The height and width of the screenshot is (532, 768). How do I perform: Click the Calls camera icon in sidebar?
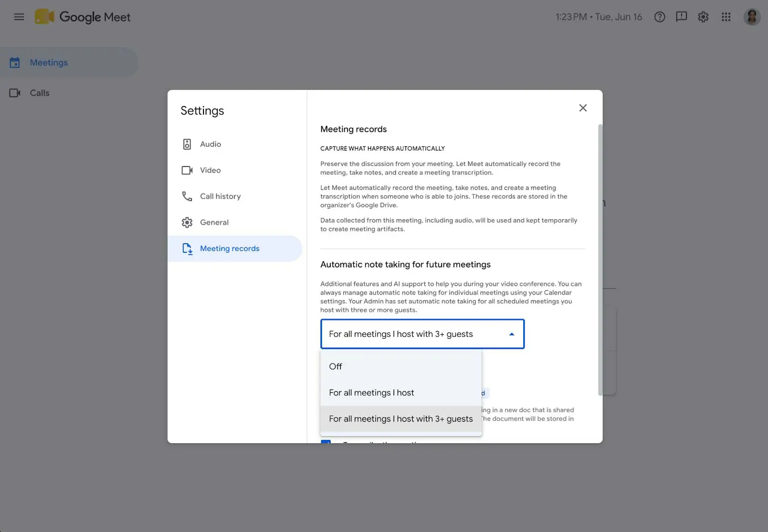click(x=15, y=93)
